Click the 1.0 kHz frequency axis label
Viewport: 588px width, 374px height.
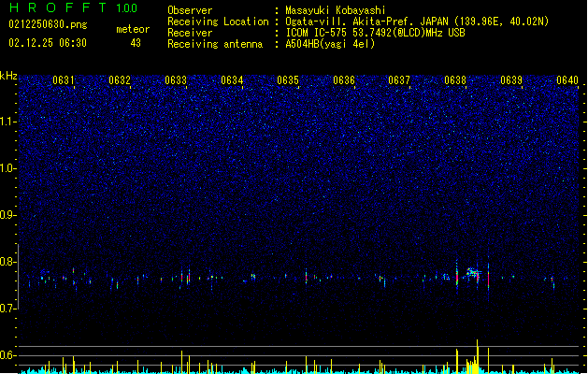[x=8, y=168]
